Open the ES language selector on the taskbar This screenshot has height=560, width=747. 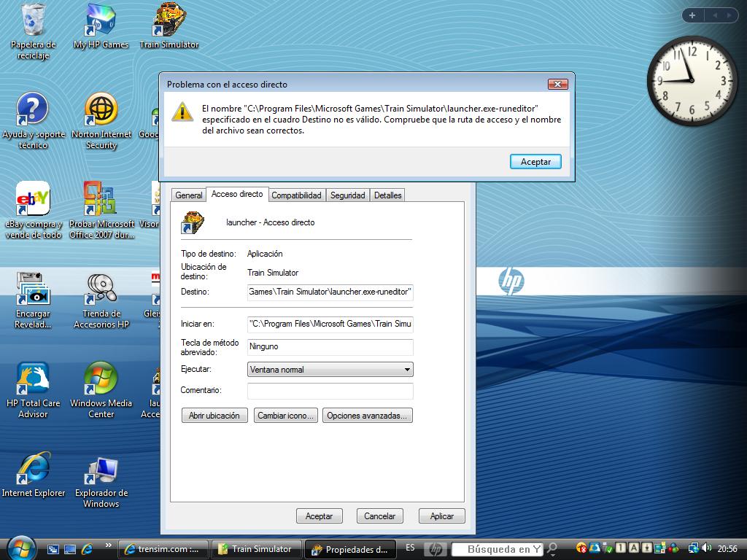[x=410, y=549]
